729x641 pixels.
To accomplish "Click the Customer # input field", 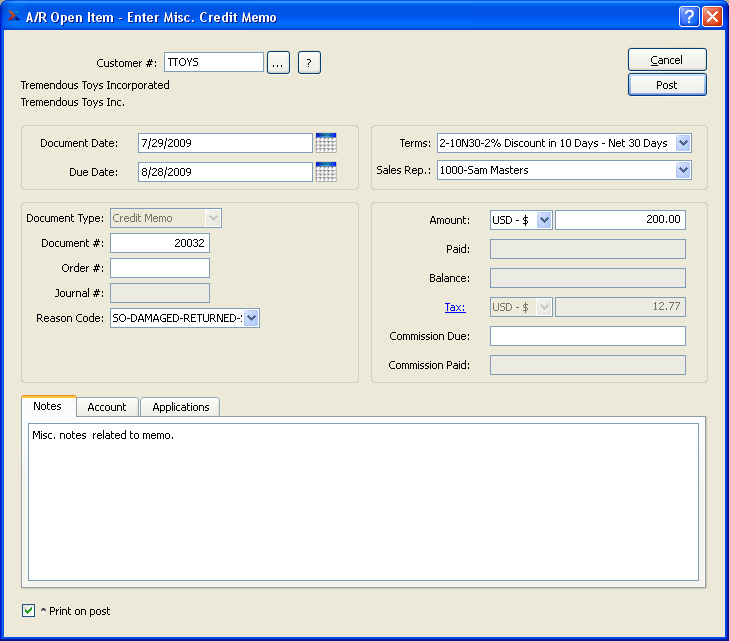I will coord(213,62).
